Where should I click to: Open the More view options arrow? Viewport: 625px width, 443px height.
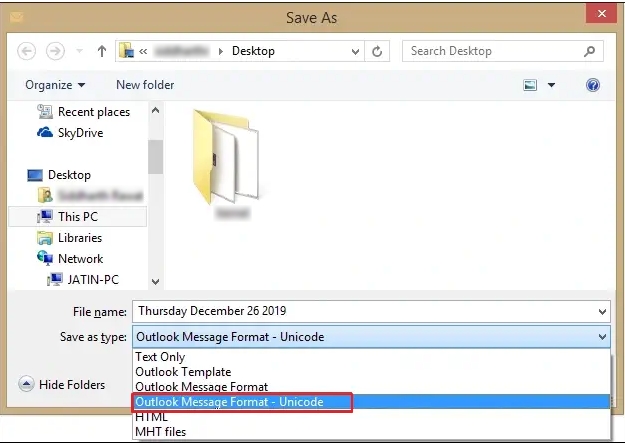pyautogui.click(x=551, y=85)
